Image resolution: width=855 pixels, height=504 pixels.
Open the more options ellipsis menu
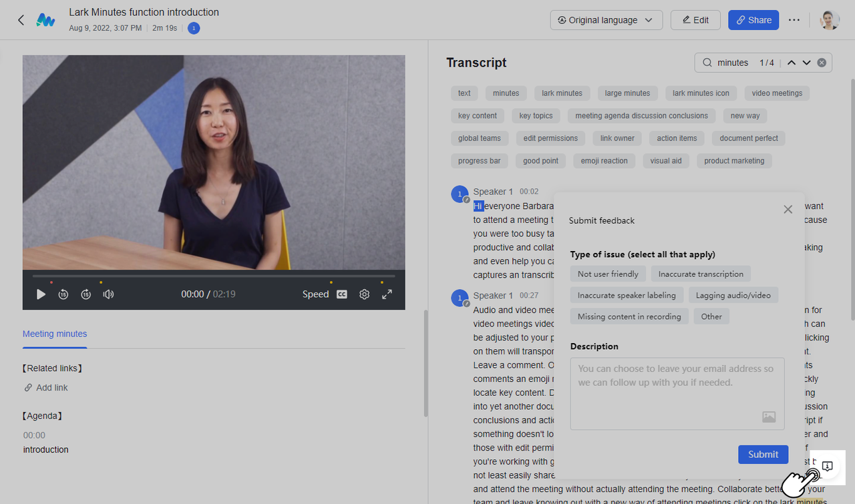pyautogui.click(x=794, y=20)
